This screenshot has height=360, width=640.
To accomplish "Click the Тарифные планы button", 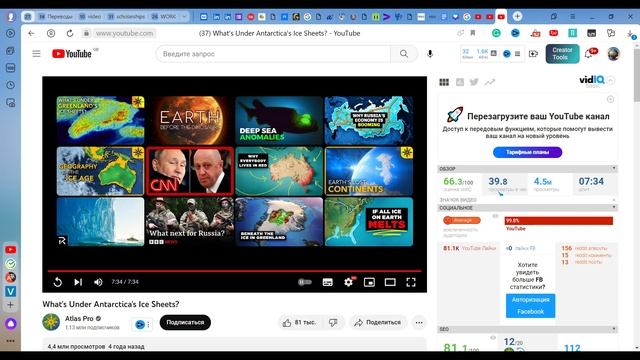I will point(527,152).
